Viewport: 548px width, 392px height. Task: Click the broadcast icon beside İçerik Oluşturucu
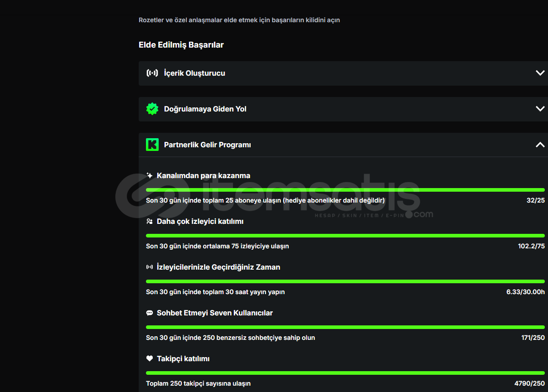pyautogui.click(x=152, y=73)
